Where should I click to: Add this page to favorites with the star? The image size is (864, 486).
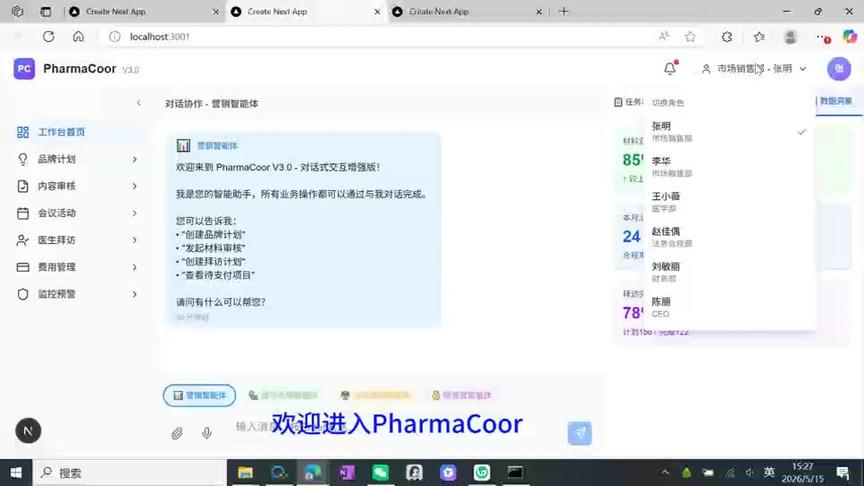(x=690, y=36)
